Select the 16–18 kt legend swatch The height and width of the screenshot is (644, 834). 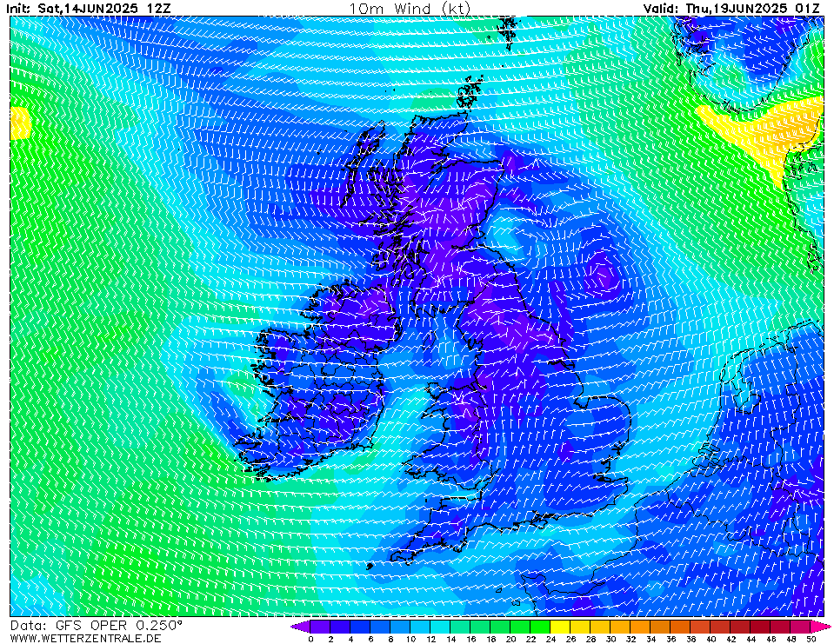[480, 627]
